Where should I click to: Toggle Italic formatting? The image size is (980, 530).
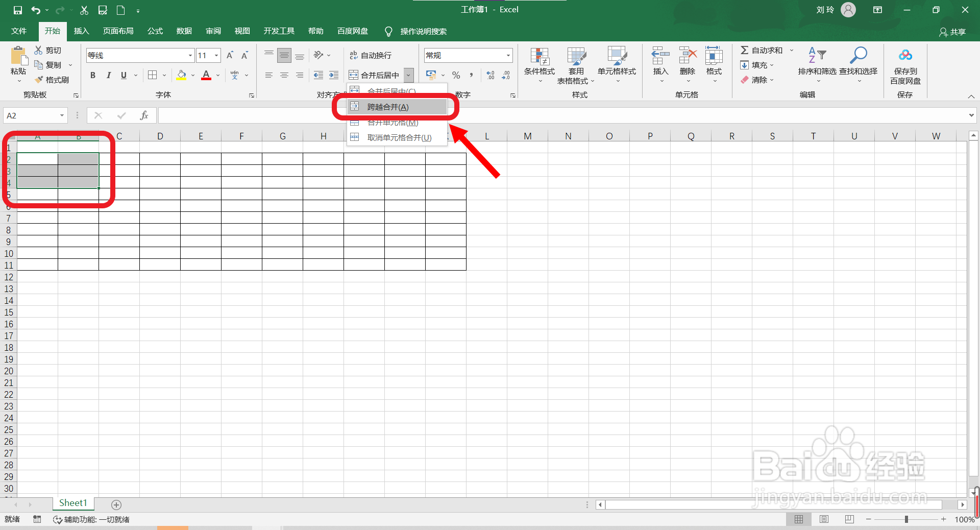[x=108, y=75]
